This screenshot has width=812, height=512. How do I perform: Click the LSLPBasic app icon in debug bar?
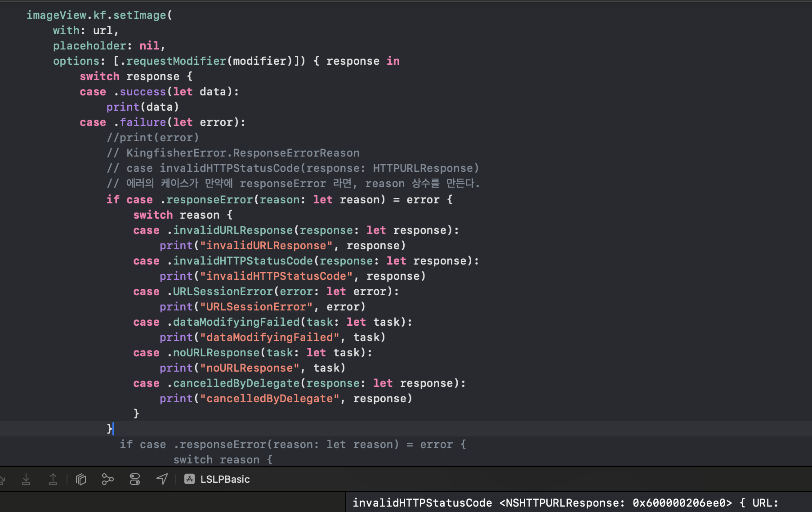(x=190, y=479)
